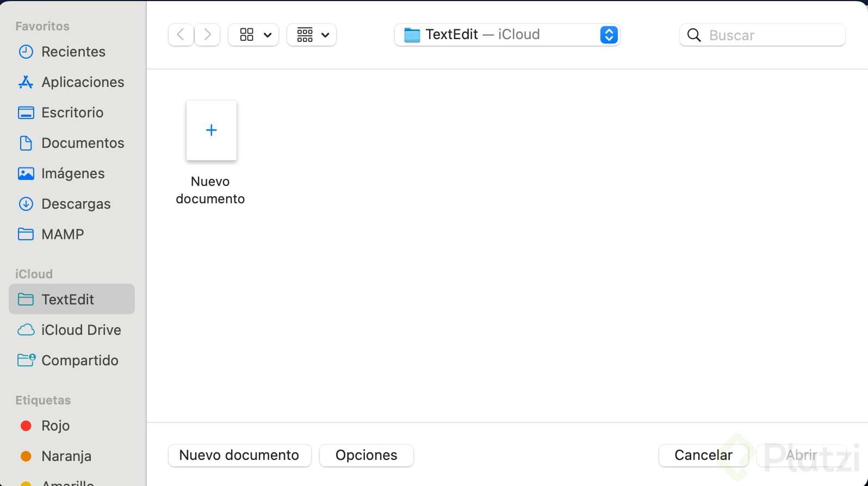The width and height of the screenshot is (868, 486).
Task: Click the Buscar search field
Action: [762, 35]
